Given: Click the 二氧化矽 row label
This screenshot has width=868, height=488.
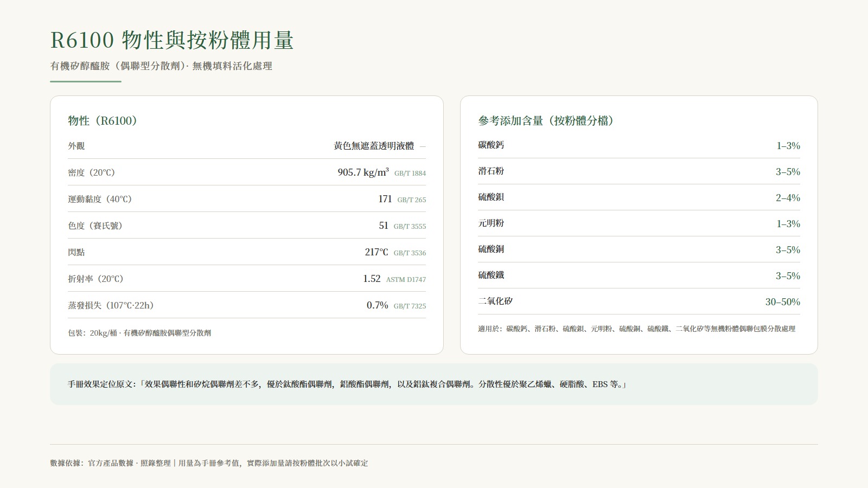Looking at the screenshot, I should pyautogui.click(x=495, y=301).
